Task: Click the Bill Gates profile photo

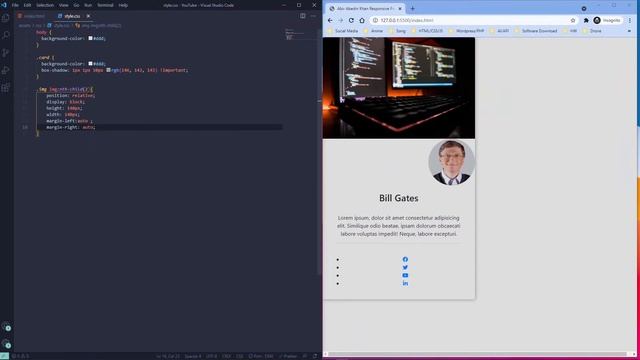Action: click(451, 162)
